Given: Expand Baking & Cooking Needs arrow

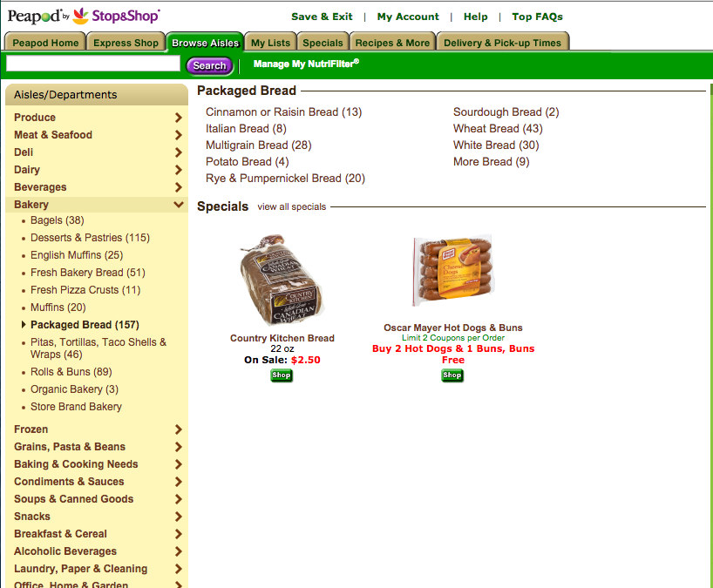Looking at the screenshot, I should [178, 464].
